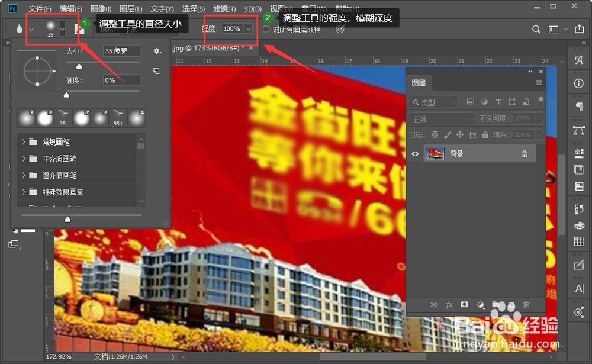Open the Paragraph panel icon on right sidebar

[578, 107]
